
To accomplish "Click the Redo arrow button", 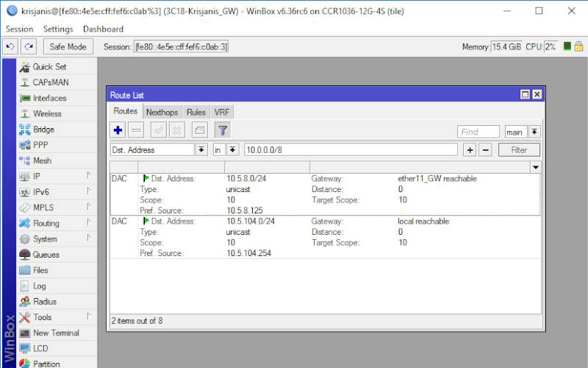I will pos(29,47).
